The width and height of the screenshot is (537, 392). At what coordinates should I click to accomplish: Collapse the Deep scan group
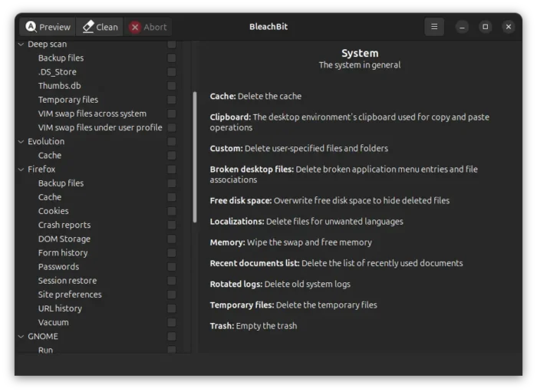[x=21, y=44]
